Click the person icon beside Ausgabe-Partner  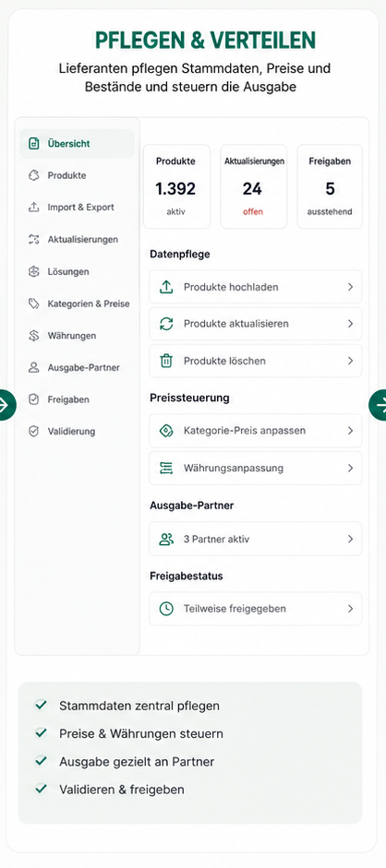(x=34, y=367)
